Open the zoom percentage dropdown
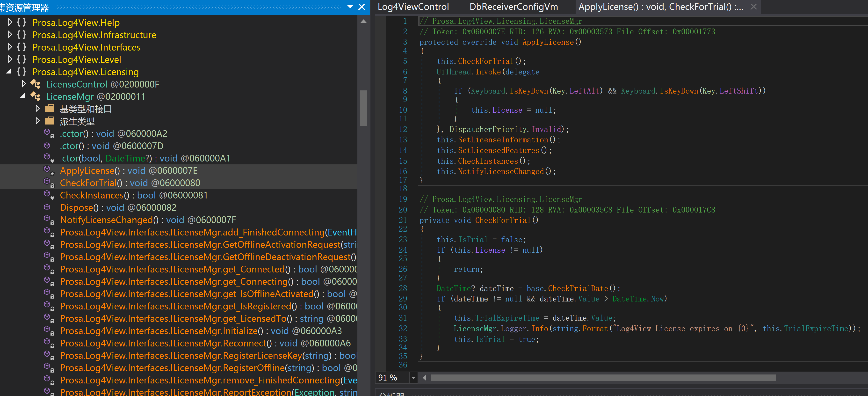 click(413, 378)
